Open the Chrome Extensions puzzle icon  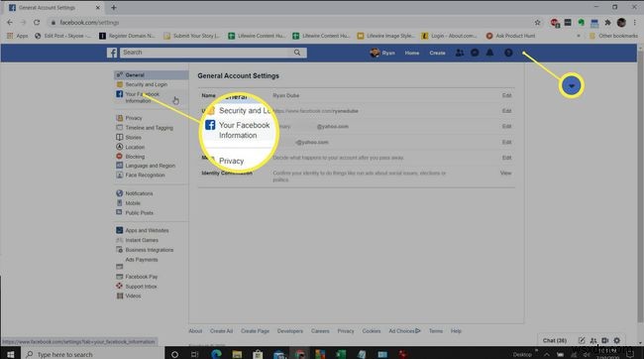[x=607, y=23]
